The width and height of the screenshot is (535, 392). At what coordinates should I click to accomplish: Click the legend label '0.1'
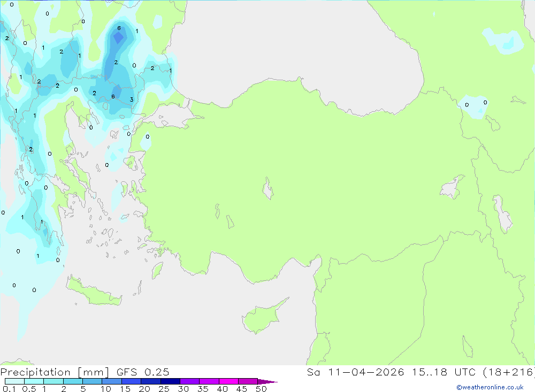coord(9,389)
